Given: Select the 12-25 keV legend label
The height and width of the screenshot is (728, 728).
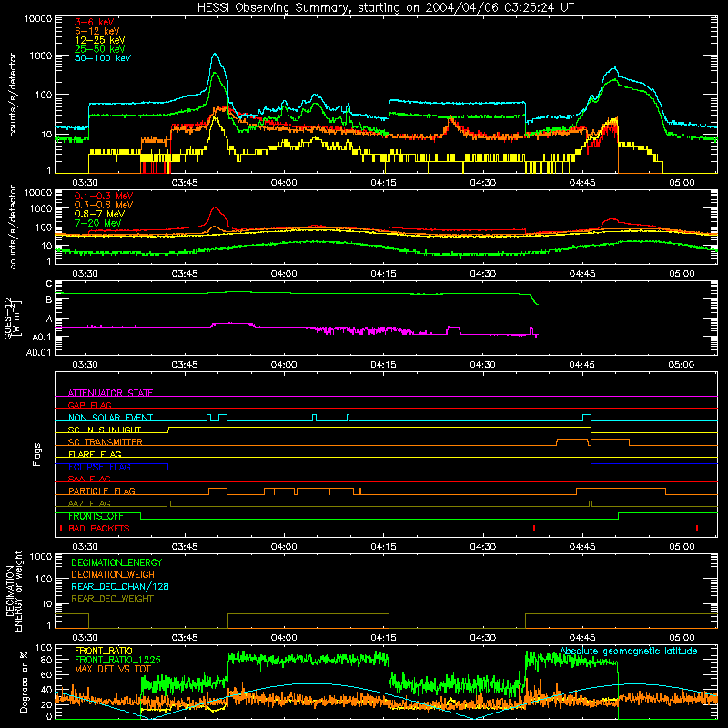Looking at the screenshot, I should [x=100, y=40].
